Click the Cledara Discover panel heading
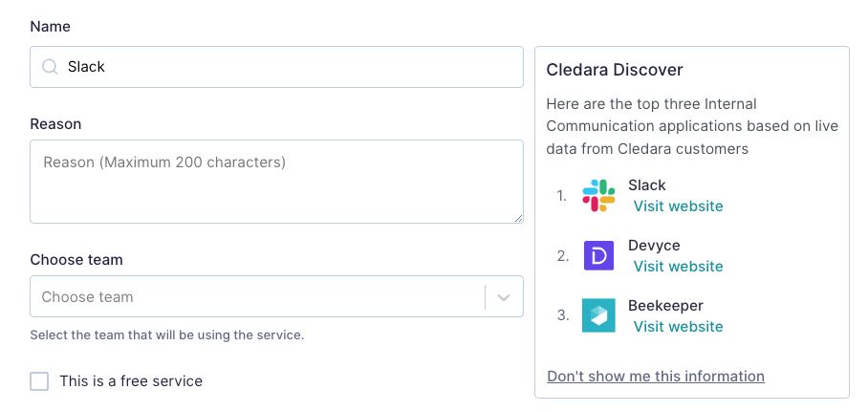The height and width of the screenshot is (411, 868). (x=615, y=70)
